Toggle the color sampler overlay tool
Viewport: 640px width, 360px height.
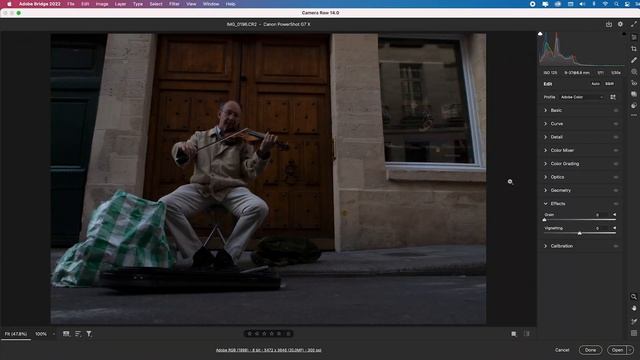[633, 322]
